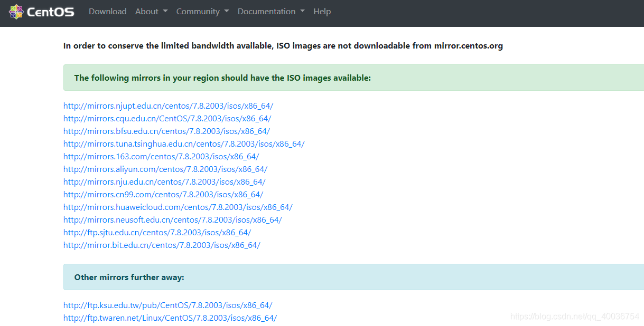The image size is (644, 326).
Task: Click the 'Other mirrors further away' heading
Action: (x=129, y=277)
